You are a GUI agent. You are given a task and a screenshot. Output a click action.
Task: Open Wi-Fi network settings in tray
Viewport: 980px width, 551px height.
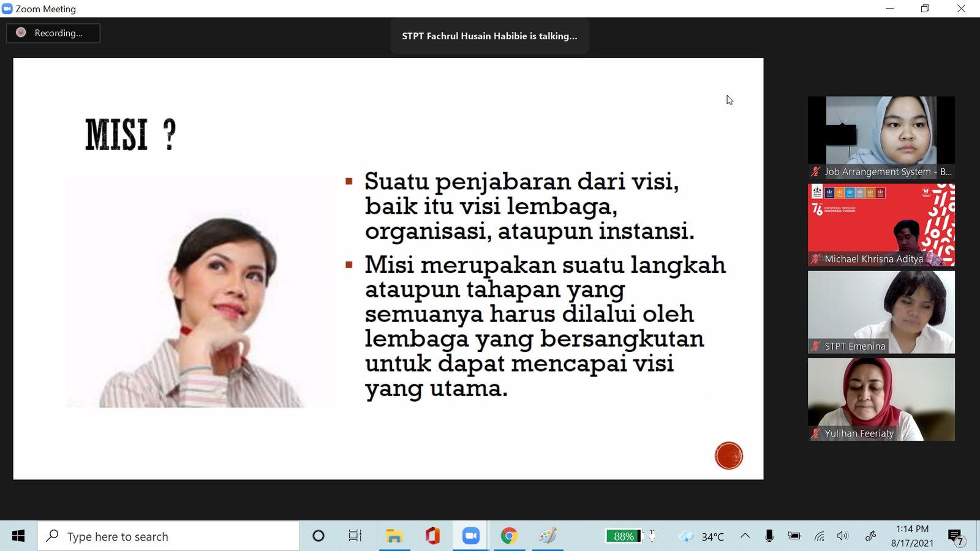pos(819,536)
